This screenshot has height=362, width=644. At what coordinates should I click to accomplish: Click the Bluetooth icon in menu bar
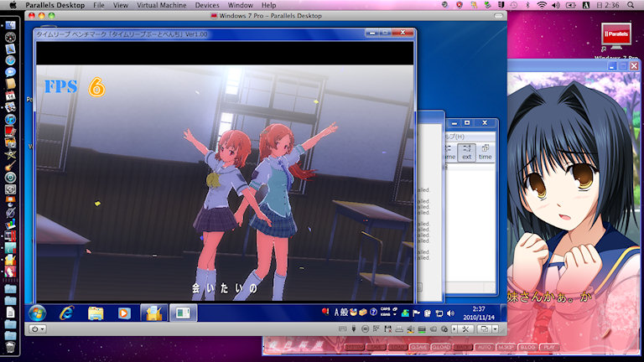pos(528,5)
